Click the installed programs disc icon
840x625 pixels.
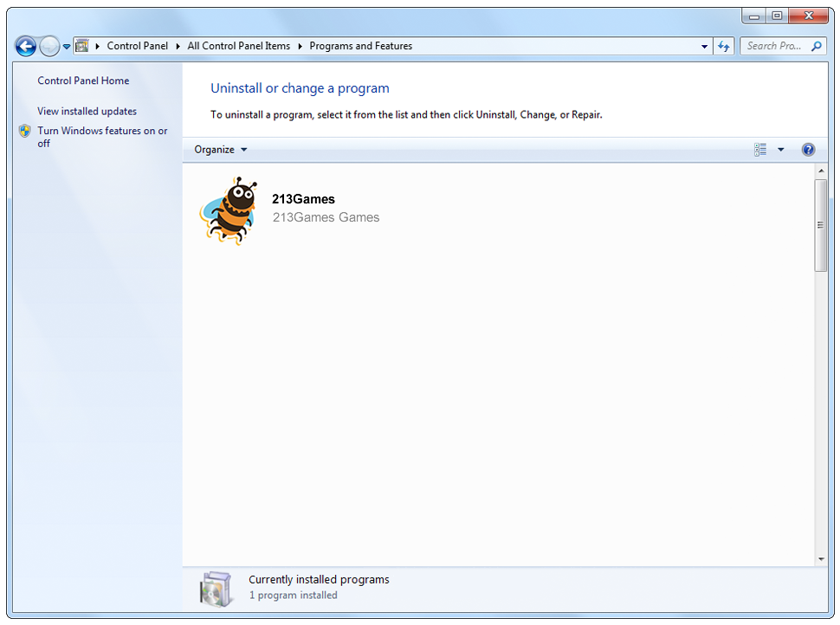pyautogui.click(x=216, y=590)
